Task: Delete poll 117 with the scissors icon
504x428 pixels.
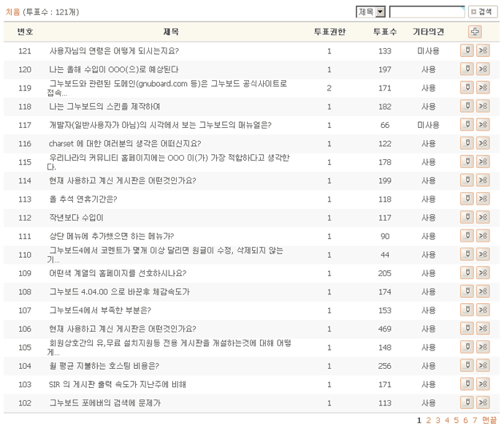Action: [x=483, y=124]
